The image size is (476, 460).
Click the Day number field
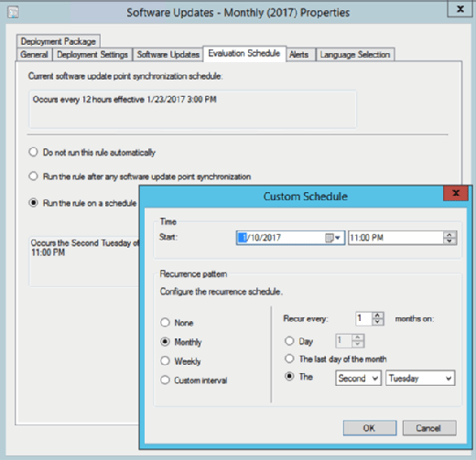click(344, 340)
